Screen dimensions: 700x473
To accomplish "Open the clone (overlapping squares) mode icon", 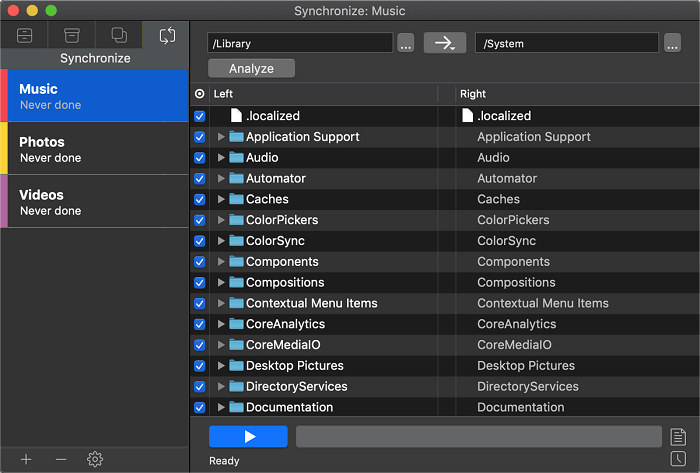I will (x=119, y=35).
